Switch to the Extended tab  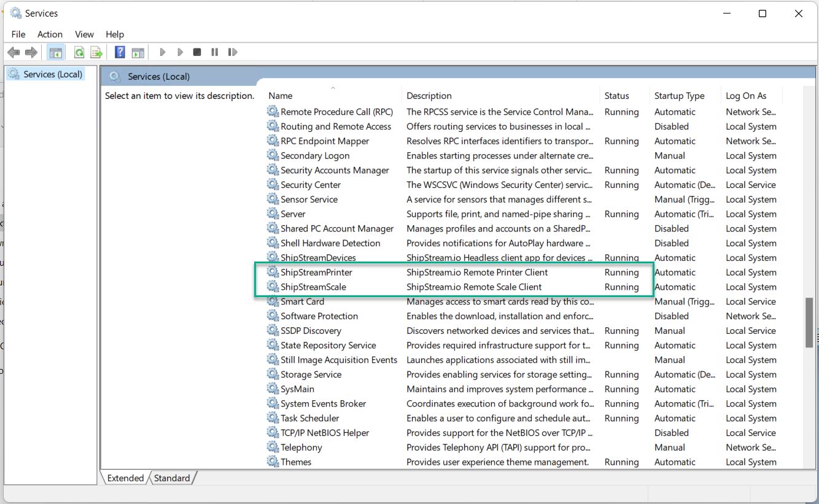125,478
